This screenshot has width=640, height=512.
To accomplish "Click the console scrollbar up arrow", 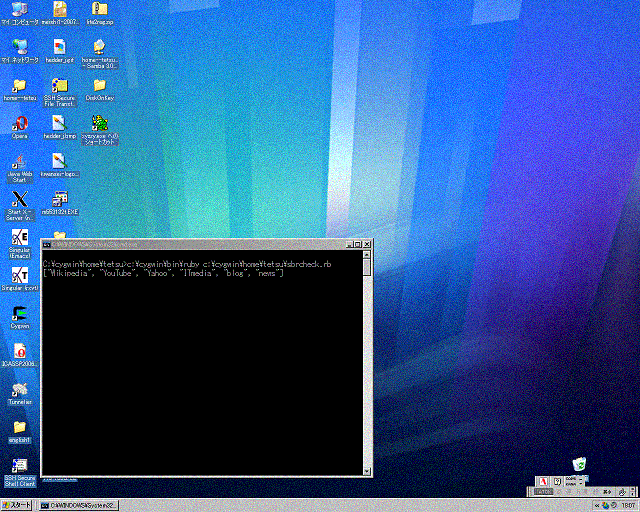I will tap(367, 258).
